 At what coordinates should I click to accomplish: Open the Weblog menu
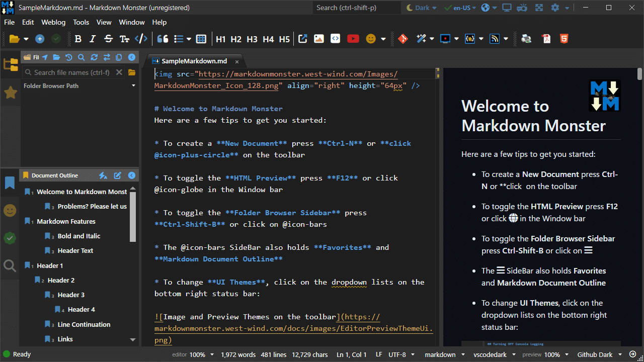tap(53, 22)
